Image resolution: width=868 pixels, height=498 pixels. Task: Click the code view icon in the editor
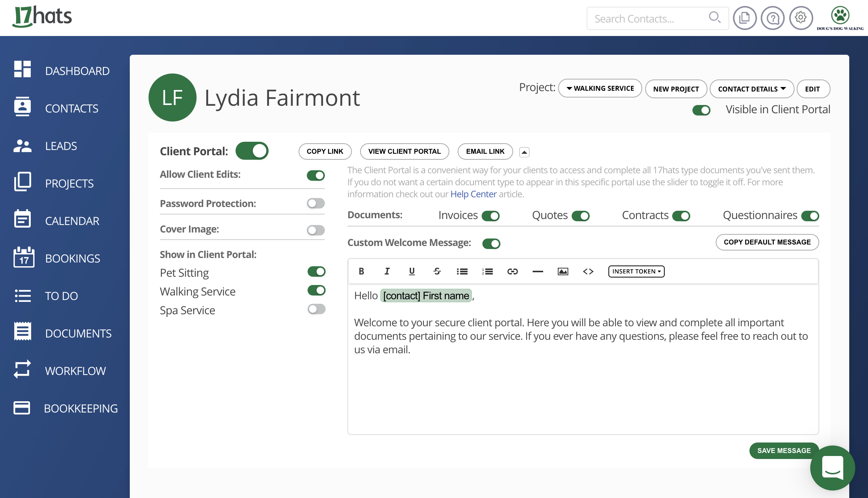(x=588, y=271)
